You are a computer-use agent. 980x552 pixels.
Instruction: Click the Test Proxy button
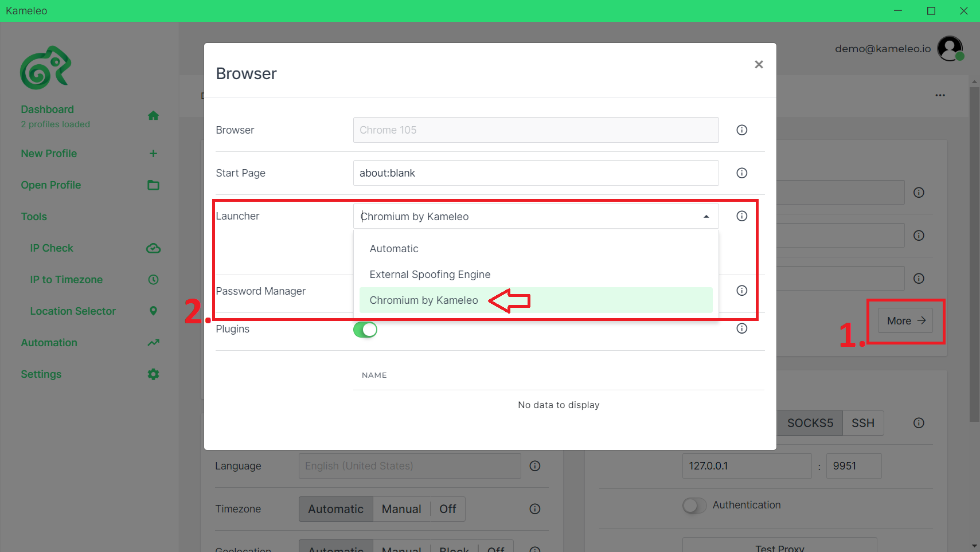click(x=780, y=546)
